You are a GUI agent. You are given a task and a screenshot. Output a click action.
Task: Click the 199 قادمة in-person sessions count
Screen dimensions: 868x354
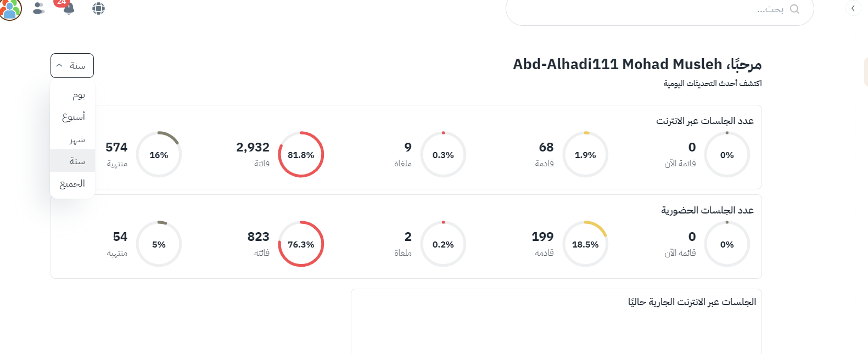click(542, 237)
